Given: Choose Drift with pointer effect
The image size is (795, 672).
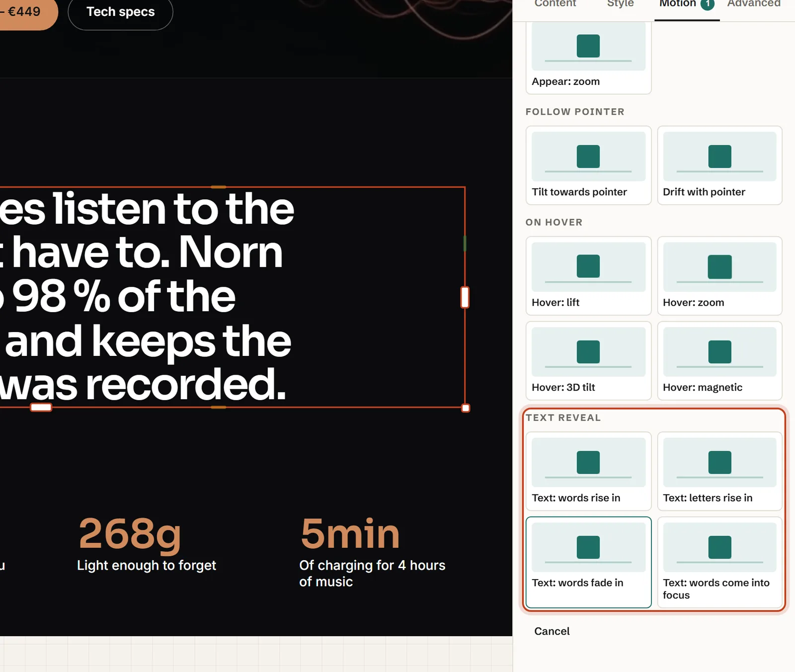Looking at the screenshot, I should (x=719, y=166).
